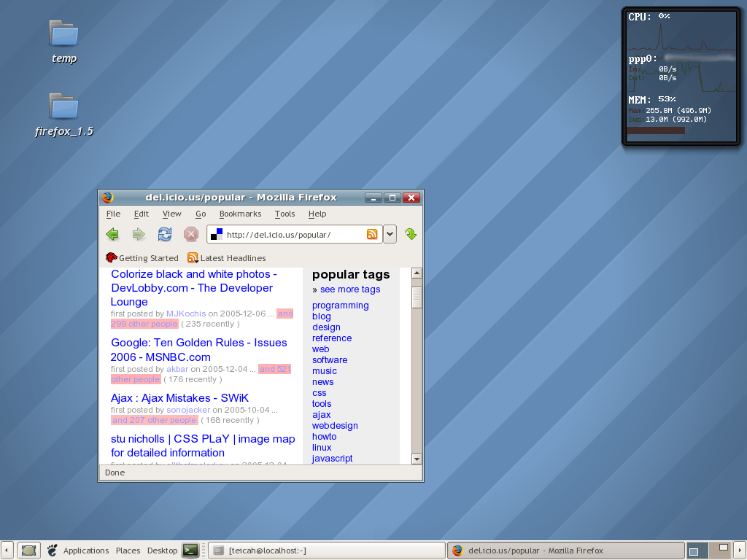747x560 pixels.
Task: Open the File menu
Action: [113, 214]
